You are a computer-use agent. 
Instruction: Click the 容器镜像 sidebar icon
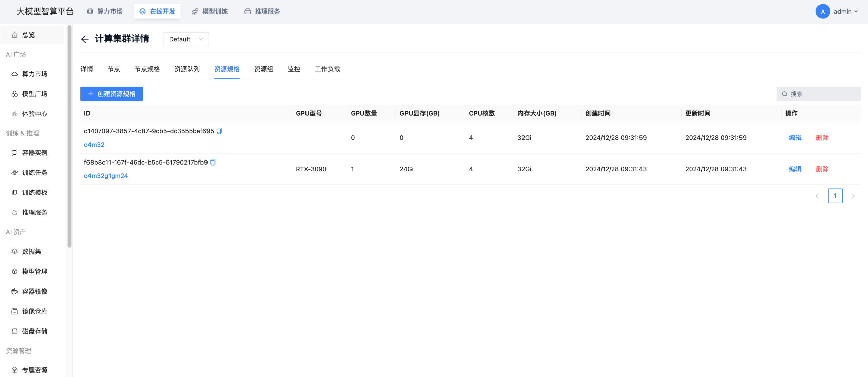point(14,291)
